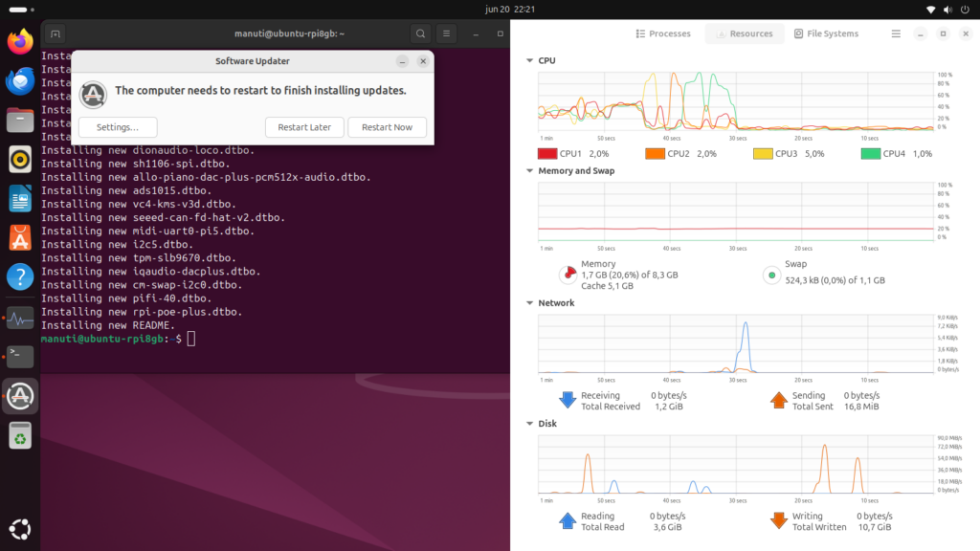The image size is (980, 551).
Task: Open the Files manager in the dock
Action: coord(20,120)
